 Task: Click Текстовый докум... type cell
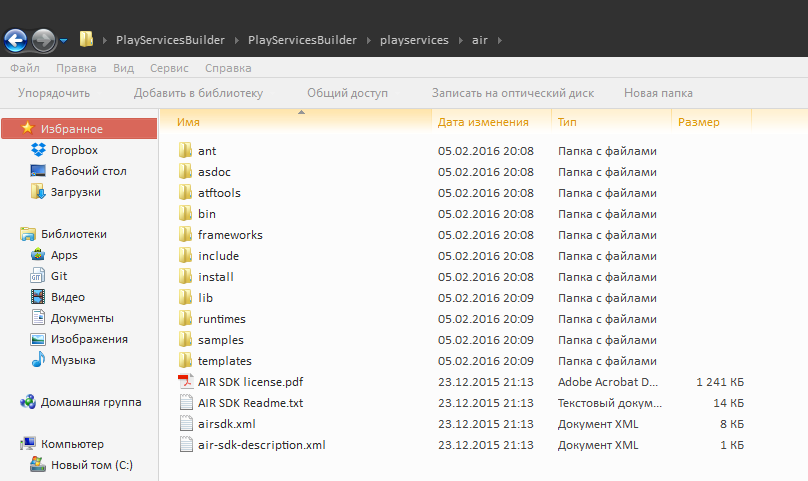click(x=610, y=403)
